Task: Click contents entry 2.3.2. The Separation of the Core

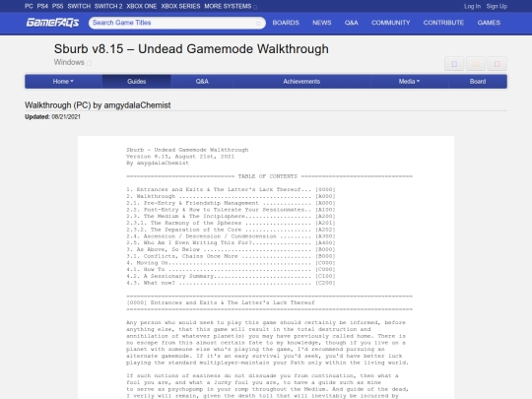Action: tap(231, 230)
